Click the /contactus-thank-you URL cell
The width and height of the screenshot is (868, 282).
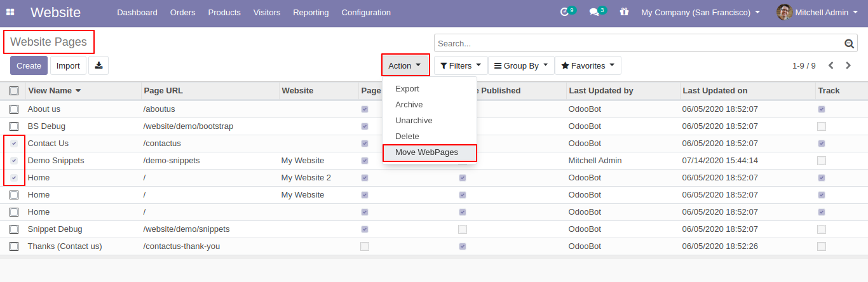[x=181, y=246]
